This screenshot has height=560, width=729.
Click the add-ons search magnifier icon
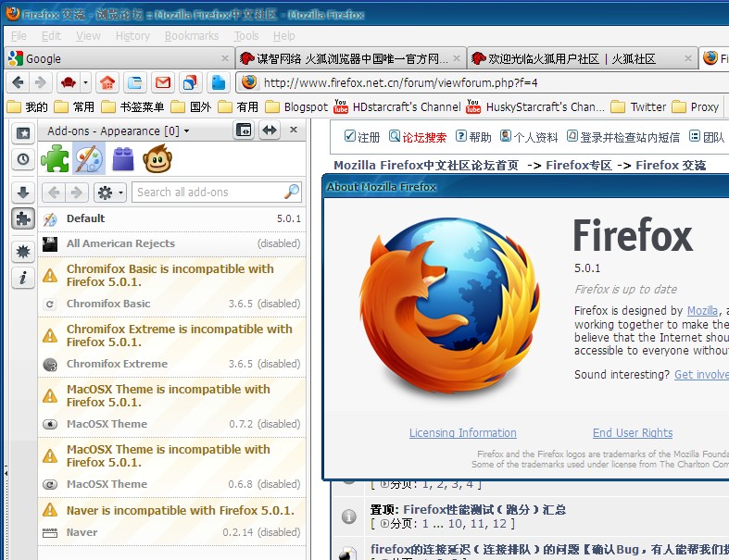[292, 192]
